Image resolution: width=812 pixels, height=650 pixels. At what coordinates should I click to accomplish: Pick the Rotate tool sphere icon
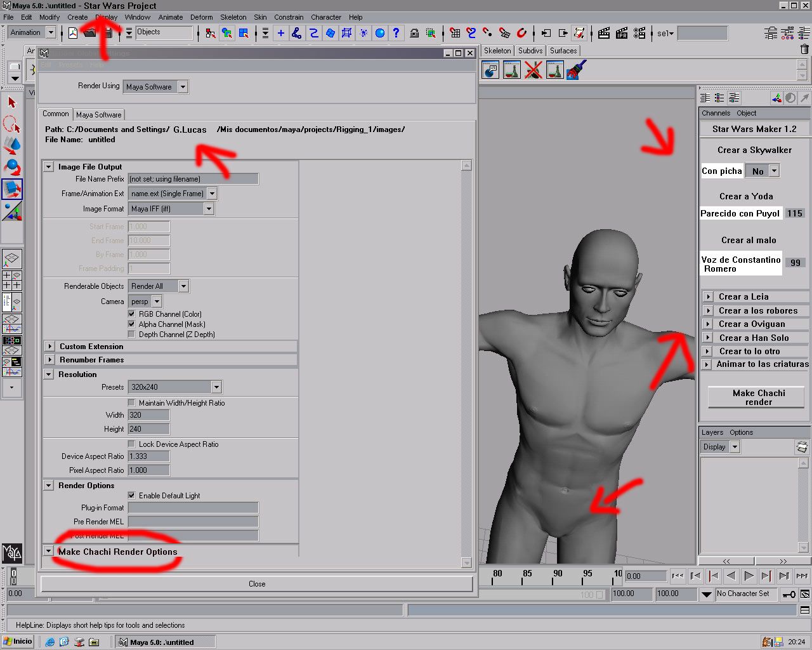[11, 167]
